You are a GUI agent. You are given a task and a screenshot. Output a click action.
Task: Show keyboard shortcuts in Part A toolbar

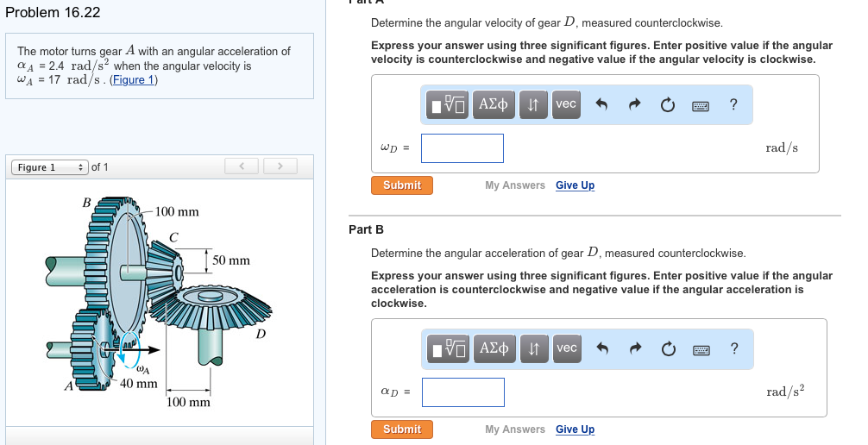[x=701, y=105]
